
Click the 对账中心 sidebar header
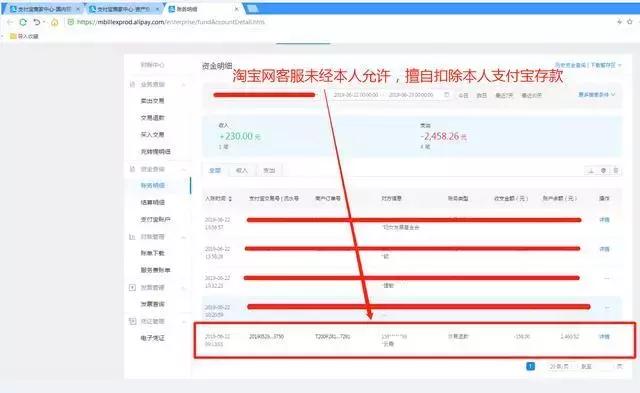click(x=152, y=65)
